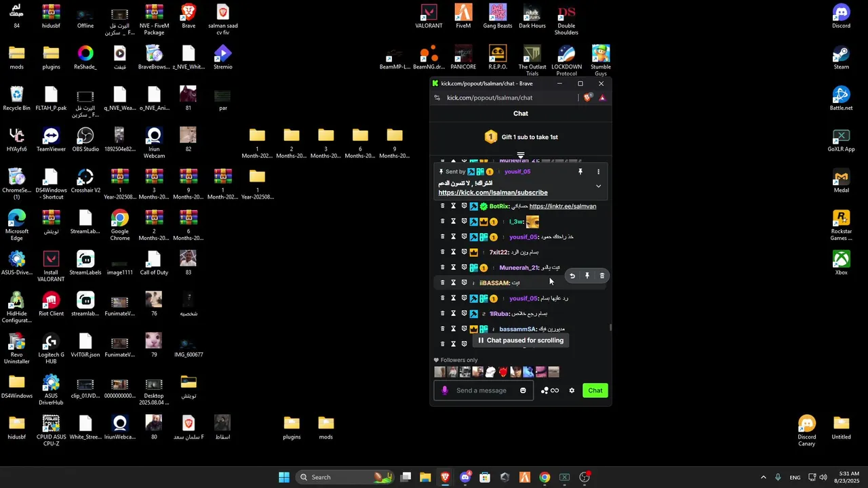Ban BotRix using shield icon

[465, 206]
